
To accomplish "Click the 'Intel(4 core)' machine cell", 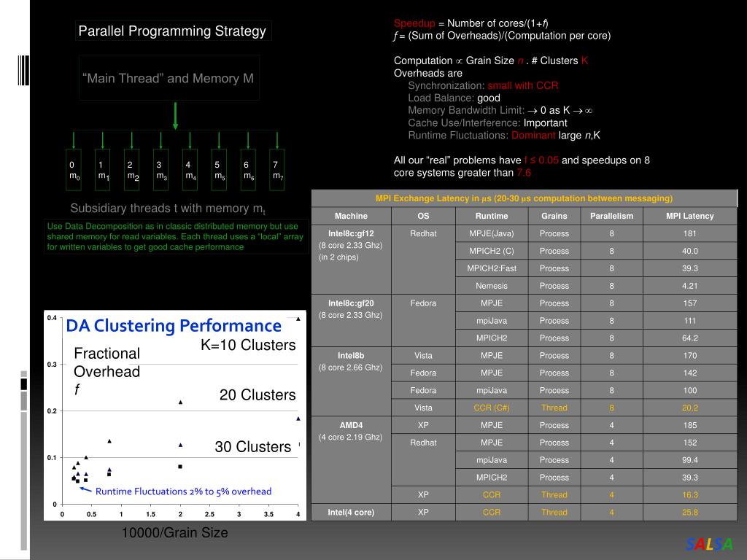I will coord(351,513).
